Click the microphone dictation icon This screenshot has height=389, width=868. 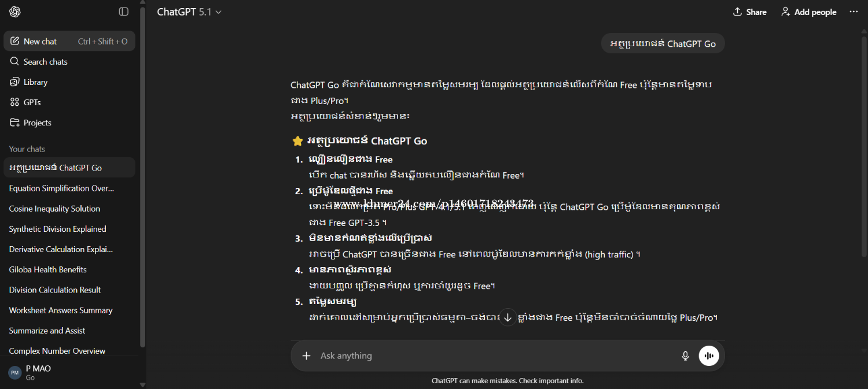coord(685,356)
